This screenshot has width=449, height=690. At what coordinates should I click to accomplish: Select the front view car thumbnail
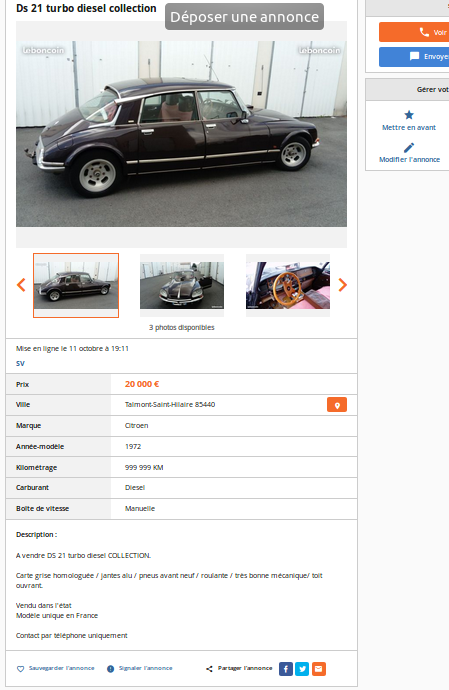(182, 286)
